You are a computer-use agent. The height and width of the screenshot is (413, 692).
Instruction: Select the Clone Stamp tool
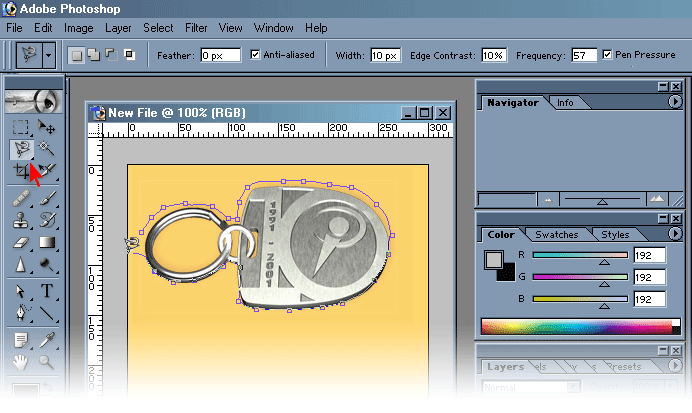point(20,220)
